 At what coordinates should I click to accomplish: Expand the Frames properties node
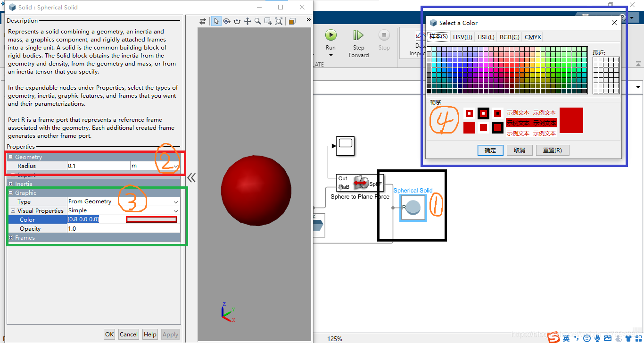[10, 237]
